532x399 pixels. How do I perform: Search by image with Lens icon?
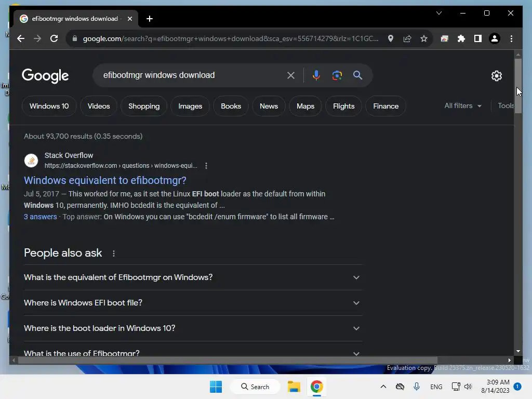tap(337, 75)
